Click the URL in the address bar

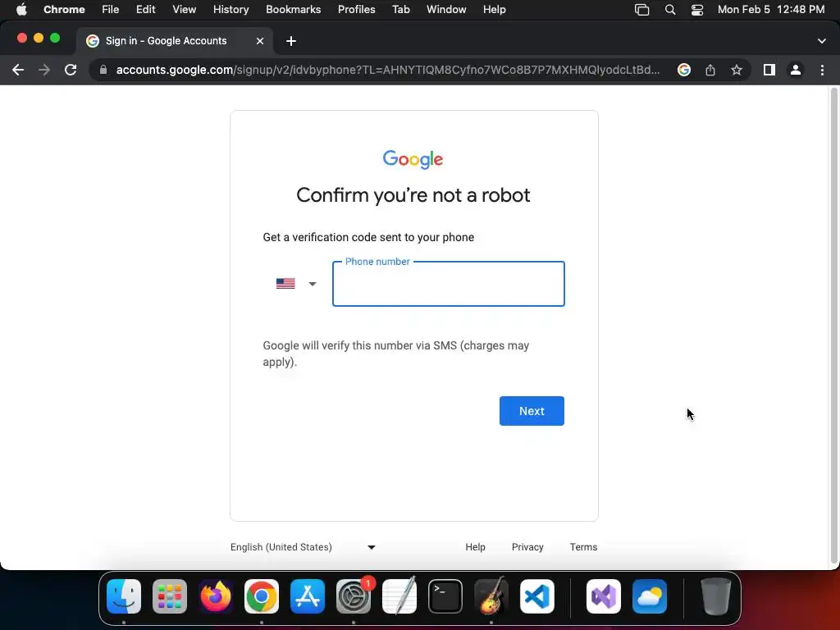(x=388, y=70)
